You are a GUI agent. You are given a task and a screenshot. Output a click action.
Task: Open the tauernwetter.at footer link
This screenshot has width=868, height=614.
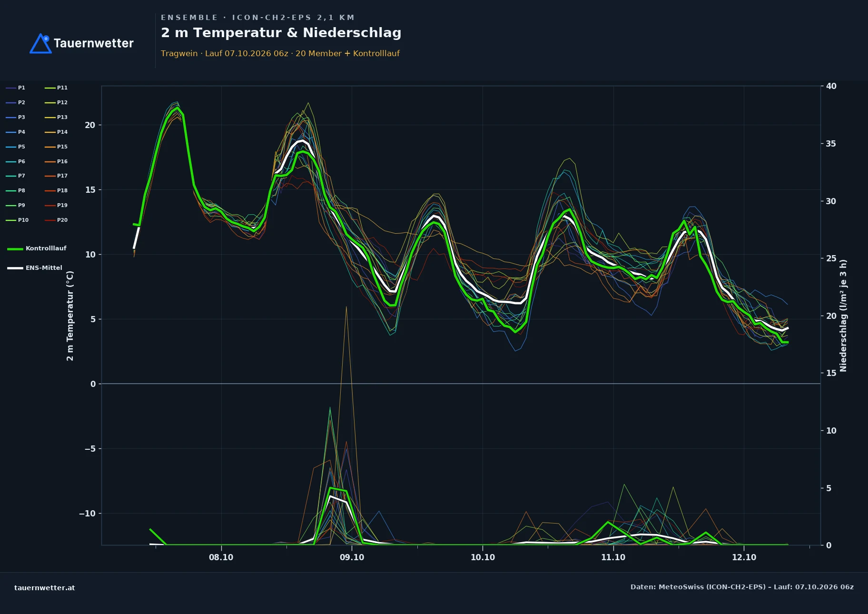[45, 588]
